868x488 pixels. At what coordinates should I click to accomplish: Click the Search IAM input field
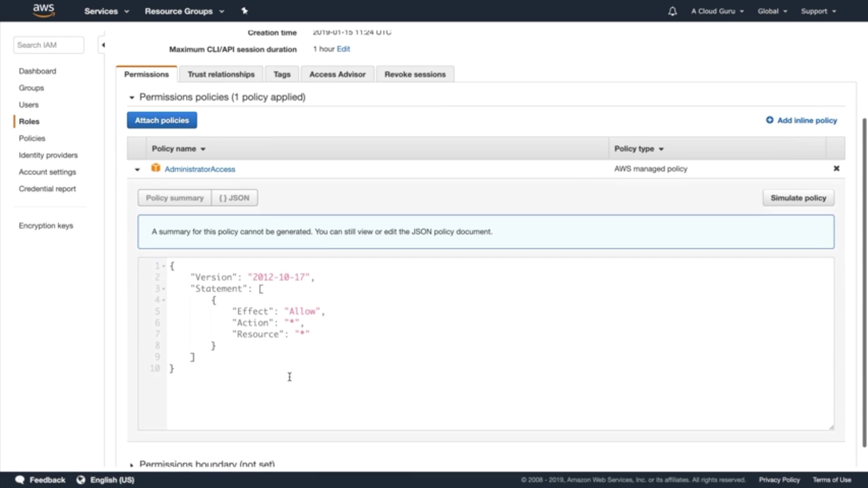[x=48, y=45]
